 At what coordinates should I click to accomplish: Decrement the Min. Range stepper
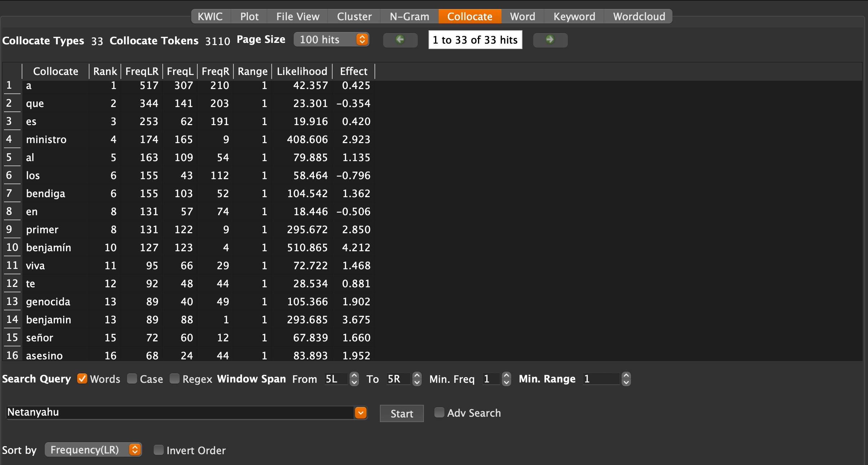pos(626,382)
